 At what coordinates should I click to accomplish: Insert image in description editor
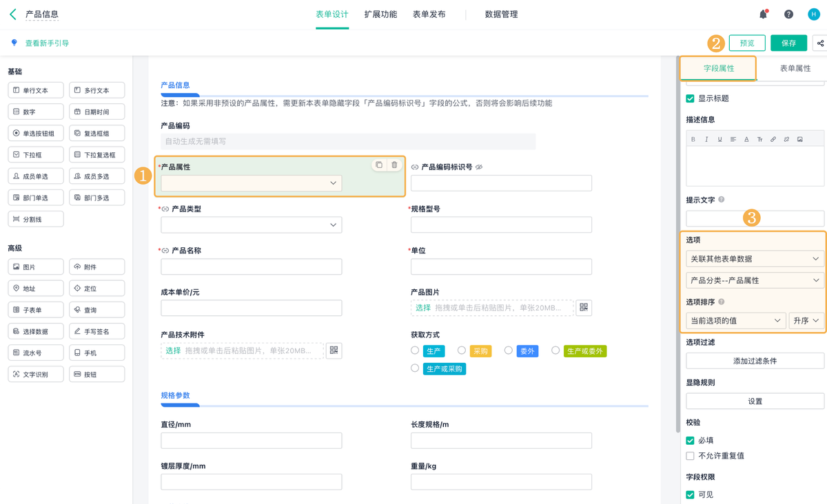800,139
